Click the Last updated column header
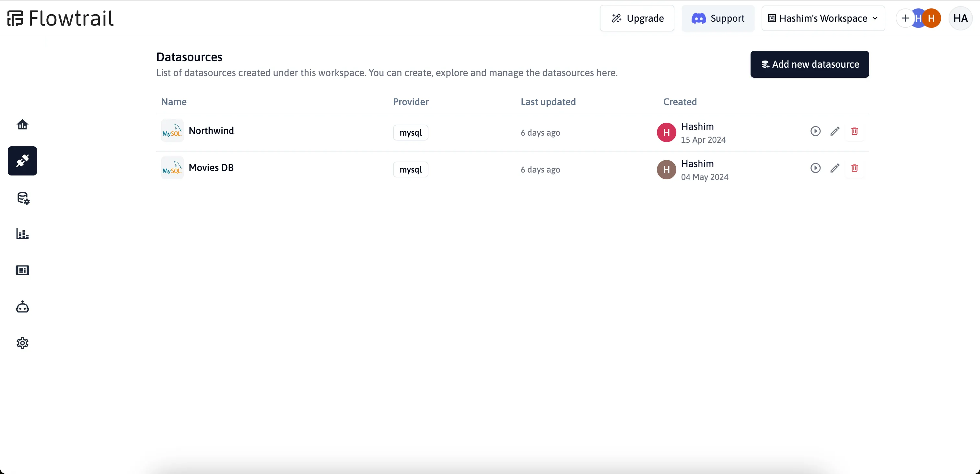This screenshot has width=980, height=474. point(548,102)
